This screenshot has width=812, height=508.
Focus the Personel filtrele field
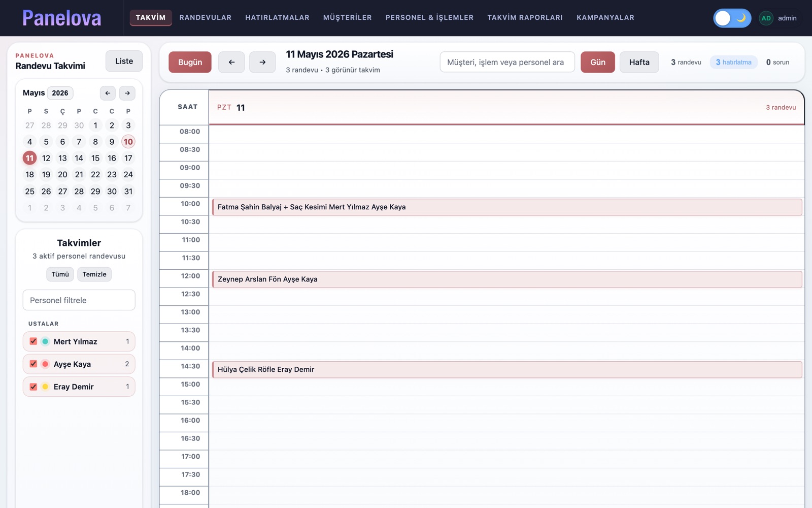point(79,300)
